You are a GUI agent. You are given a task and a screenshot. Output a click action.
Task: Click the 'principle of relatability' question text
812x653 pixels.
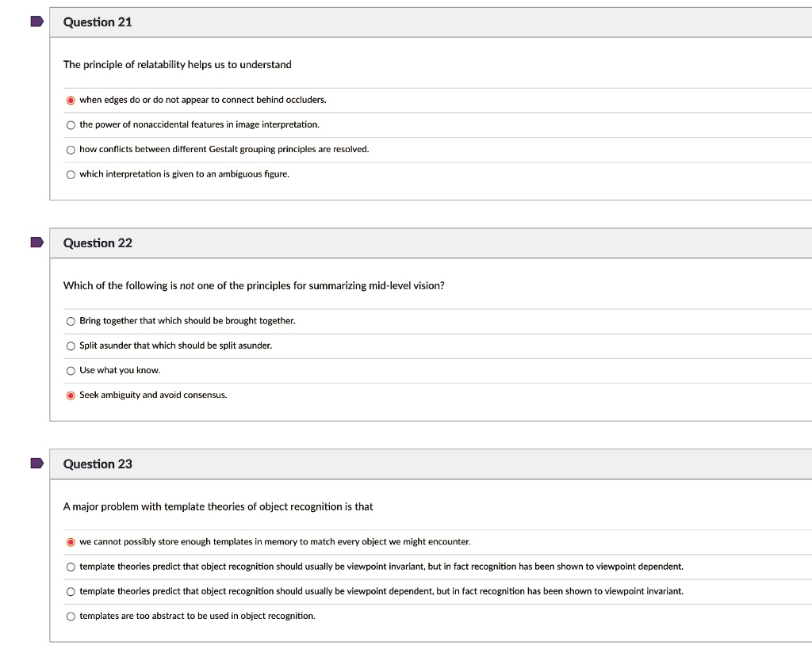(x=178, y=65)
